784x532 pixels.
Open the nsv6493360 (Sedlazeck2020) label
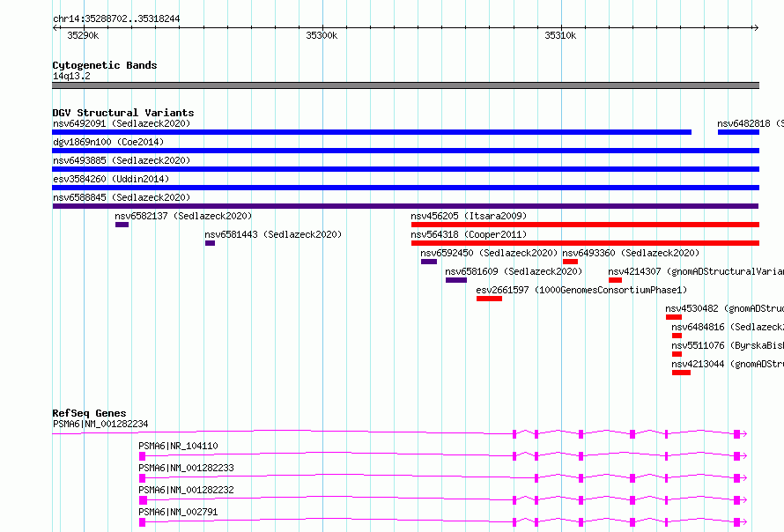pos(631,253)
